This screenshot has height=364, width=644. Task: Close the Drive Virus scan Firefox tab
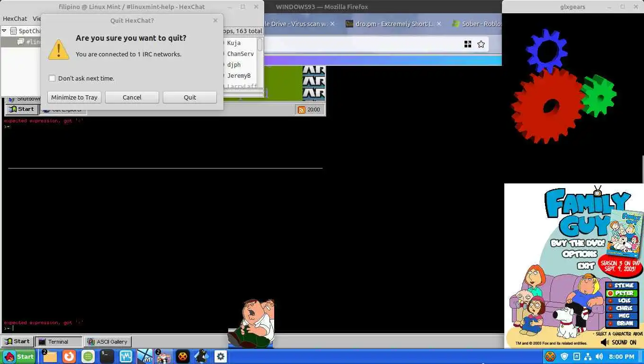point(332,24)
